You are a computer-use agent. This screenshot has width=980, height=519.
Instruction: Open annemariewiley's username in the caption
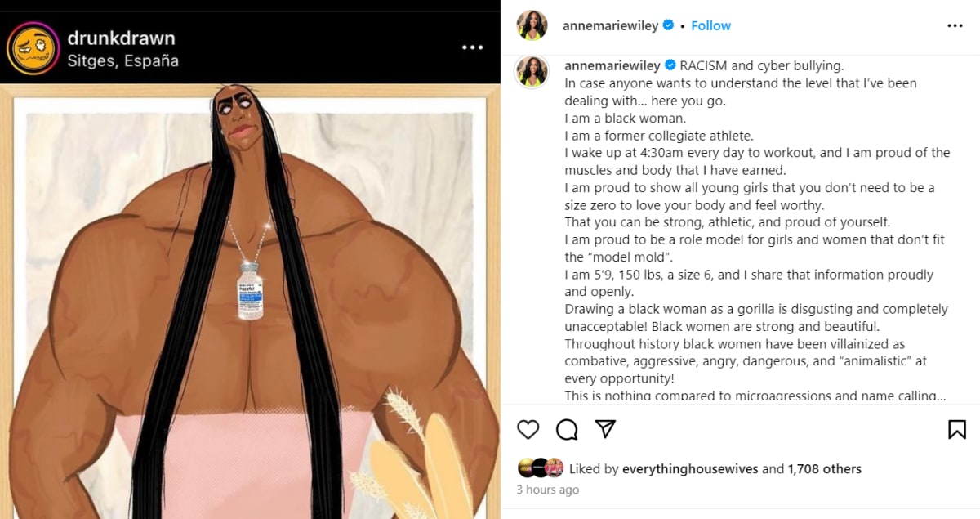tap(610, 65)
